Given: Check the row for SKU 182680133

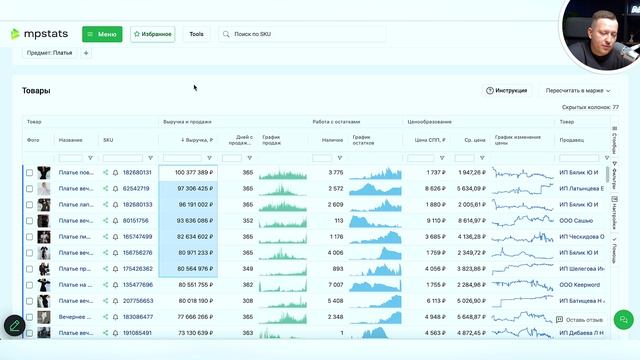Looking at the screenshot, I should point(29,205).
